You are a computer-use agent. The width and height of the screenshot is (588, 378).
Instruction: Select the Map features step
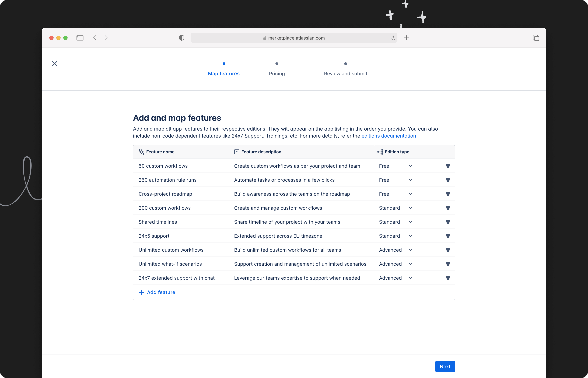tap(224, 73)
